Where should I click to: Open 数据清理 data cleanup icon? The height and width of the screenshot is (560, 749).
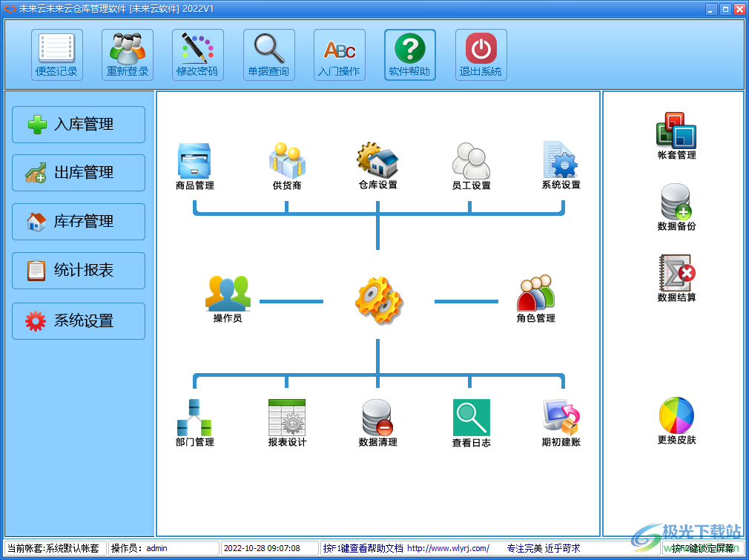click(x=378, y=424)
